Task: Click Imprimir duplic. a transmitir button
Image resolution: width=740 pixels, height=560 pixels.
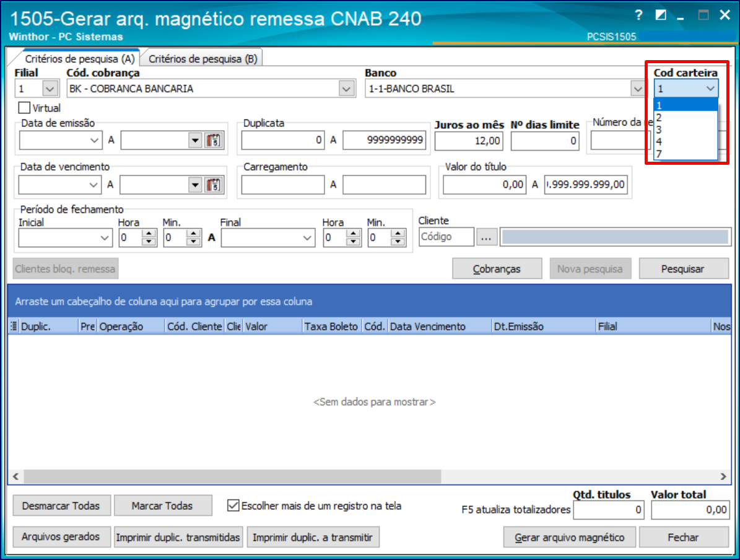Action: click(x=313, y=537)
